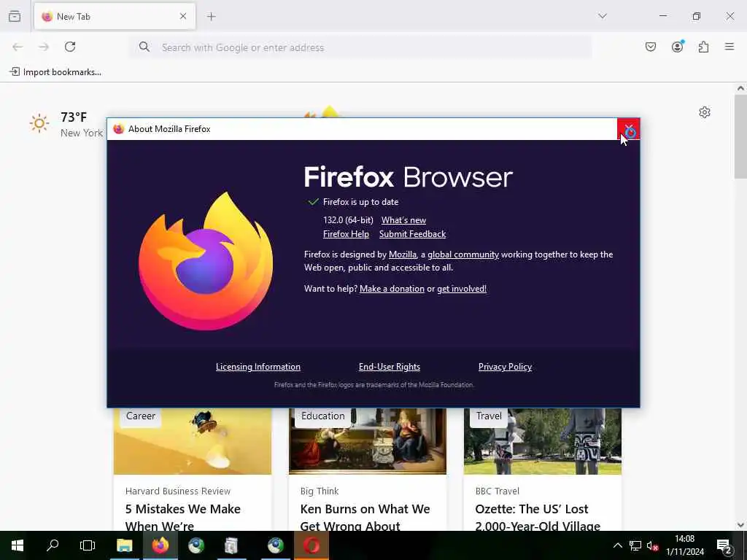
Task: Open Big Think Education story thumbnail
Action: click(x=368, y=441)
